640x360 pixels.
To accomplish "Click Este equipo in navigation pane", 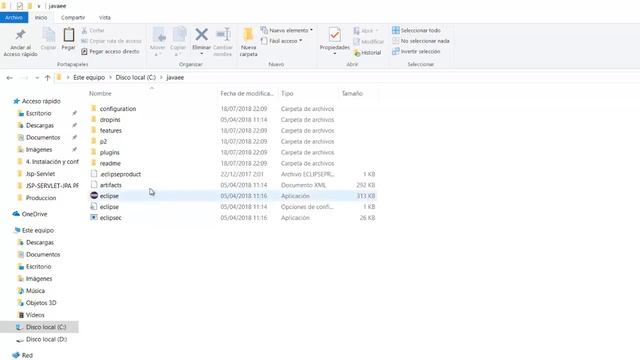I will (38, 231).
